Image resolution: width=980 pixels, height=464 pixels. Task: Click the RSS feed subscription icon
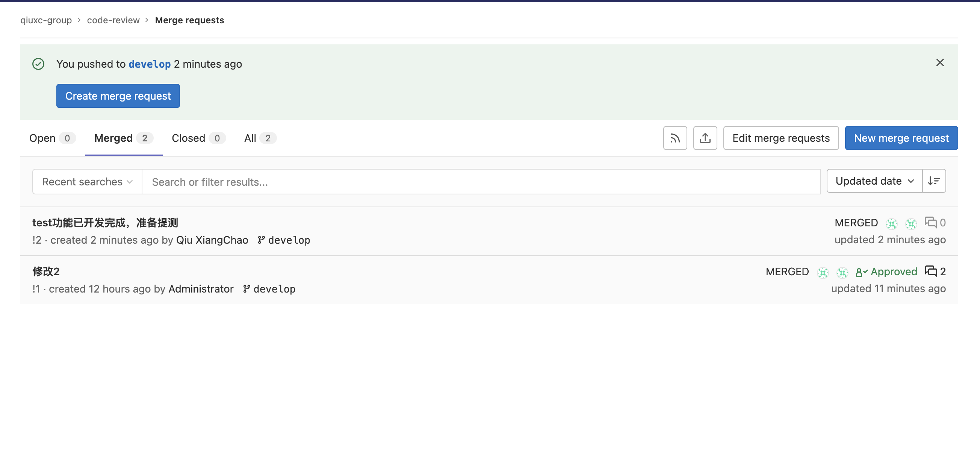[676, 138]
